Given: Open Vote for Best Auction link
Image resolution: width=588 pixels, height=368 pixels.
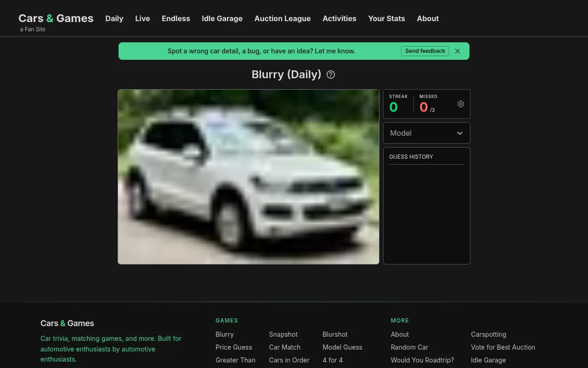Looking at the screenshot, I should (503, 347).
